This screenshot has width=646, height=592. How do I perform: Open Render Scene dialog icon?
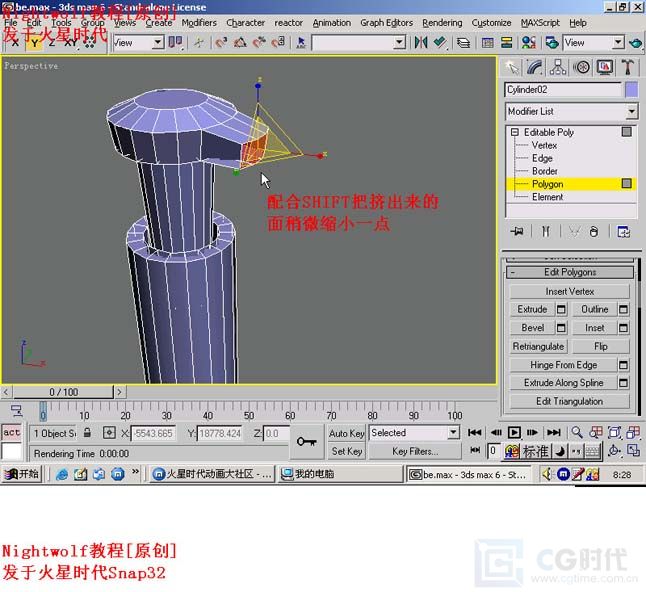(552, 42)
